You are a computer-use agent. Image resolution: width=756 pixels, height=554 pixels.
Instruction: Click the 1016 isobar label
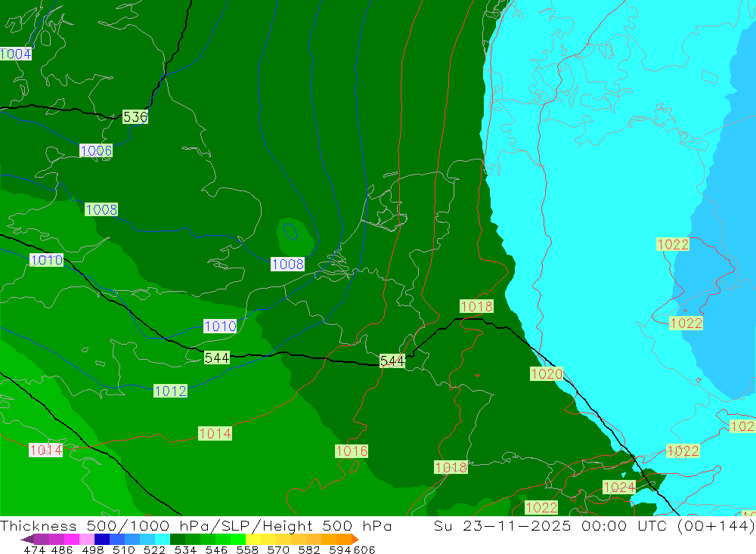click(352, 451)
